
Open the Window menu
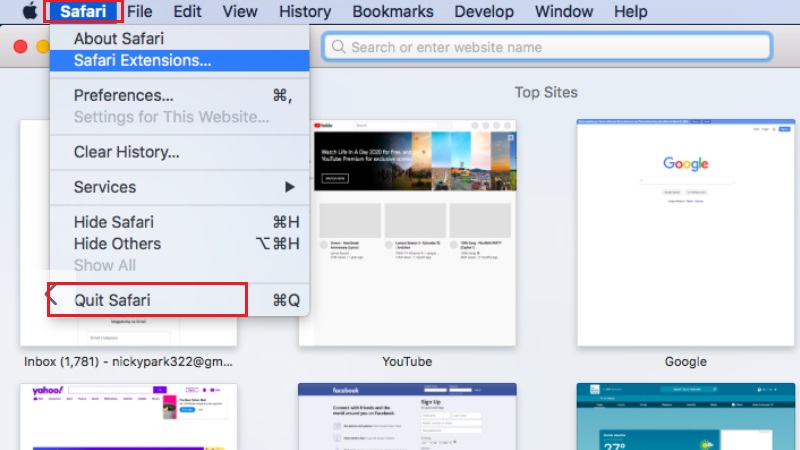[564, 11]
